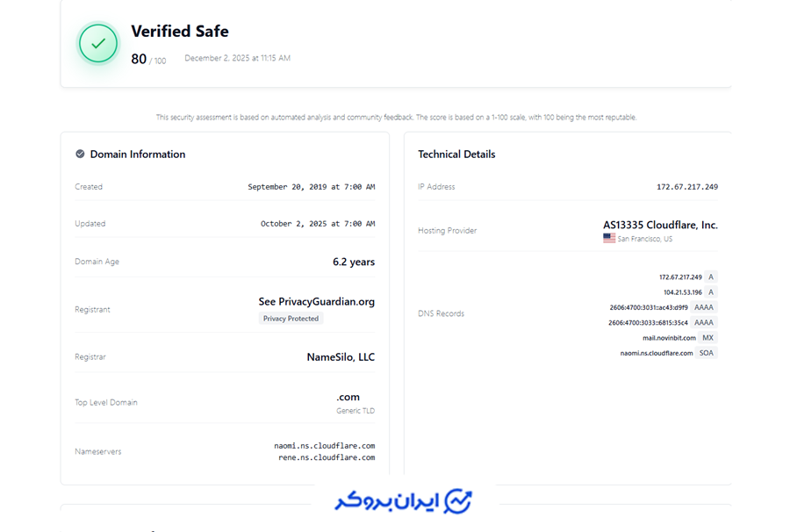Image resolution: width=790 pixels, height=532 pixels.
Task: Click the AS13335 Cloudflare, Inc. hosting provider
Action: pyautogui.click(x=660, y=226)
